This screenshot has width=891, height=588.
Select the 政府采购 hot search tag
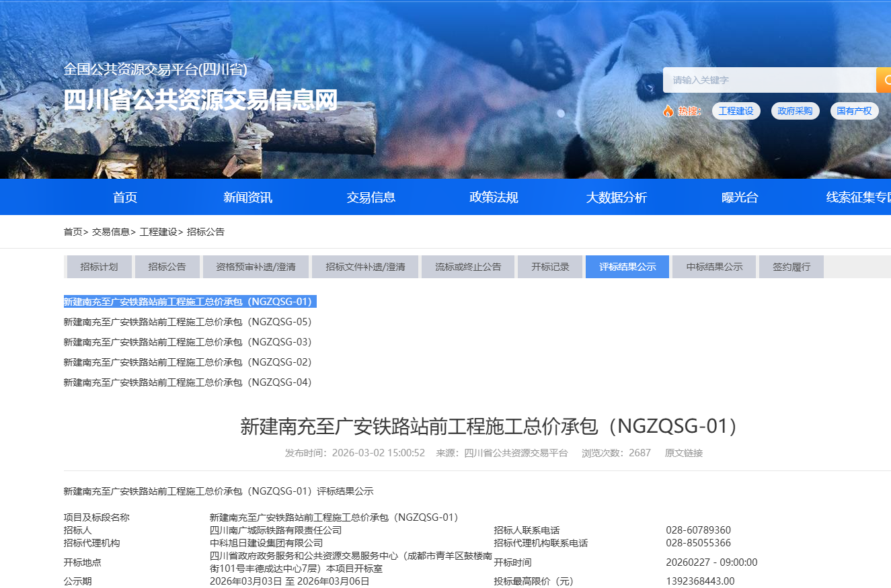click(795, 111)
